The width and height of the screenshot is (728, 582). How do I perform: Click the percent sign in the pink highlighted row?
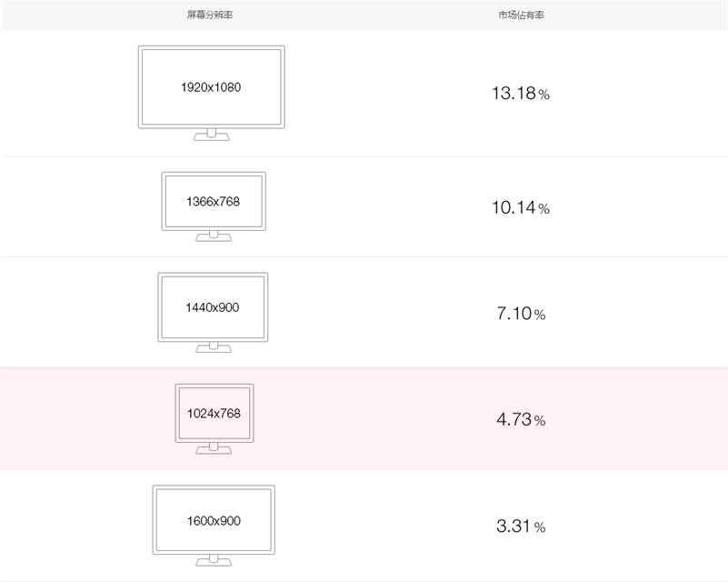click(540, 421)
